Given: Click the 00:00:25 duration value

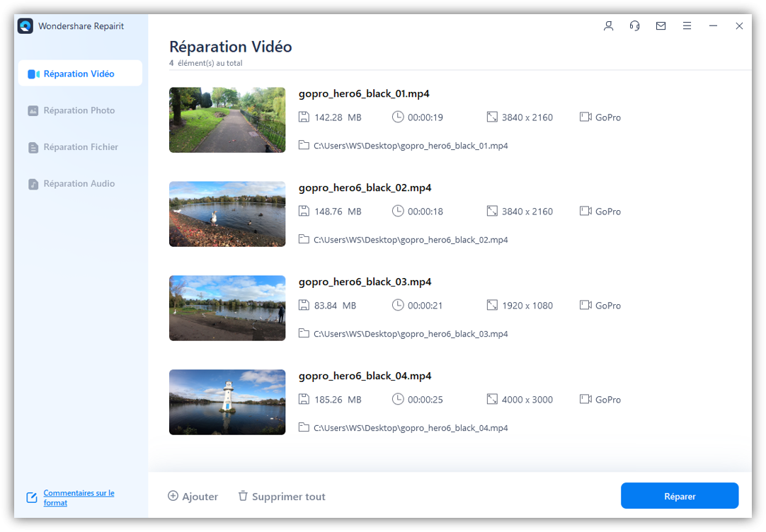Looking at the screenshot, I should click(x=425, y=400).
